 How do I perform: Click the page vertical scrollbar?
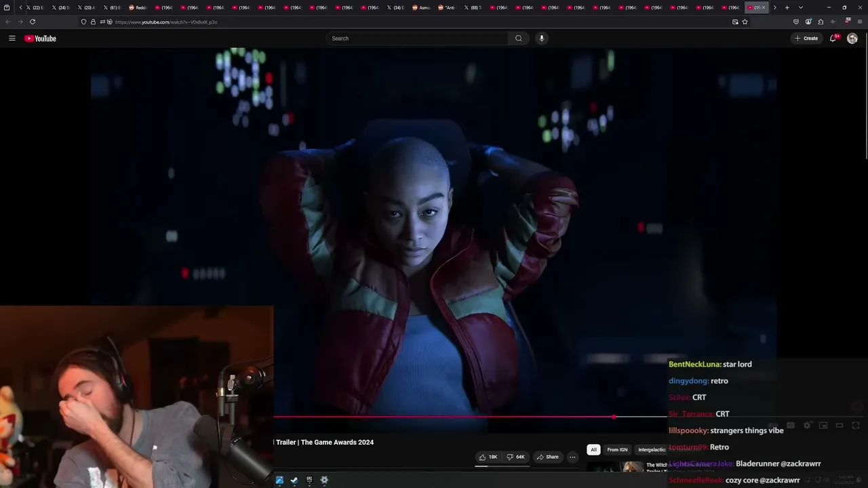(865, 95)
